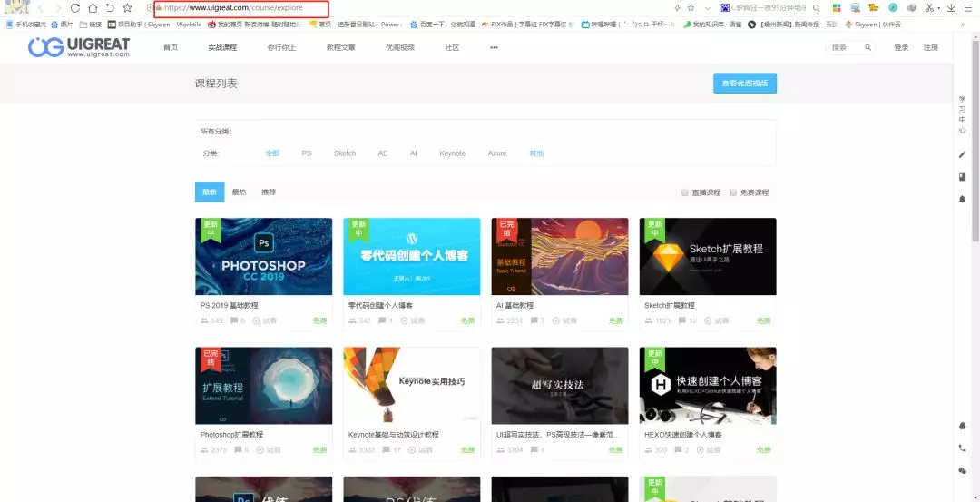Switch to the 推荐 sort tab
This screenshot has height=502, width=980.
[x=269, y=192]
